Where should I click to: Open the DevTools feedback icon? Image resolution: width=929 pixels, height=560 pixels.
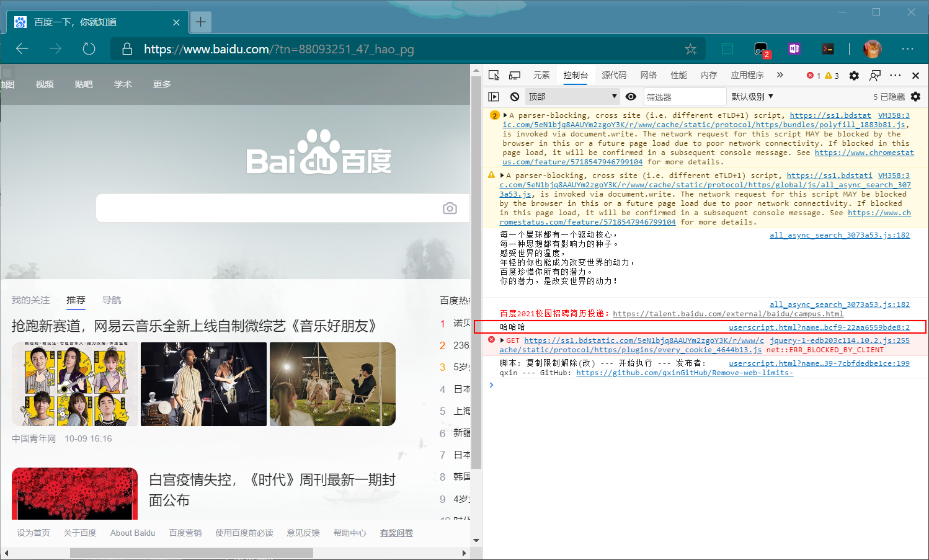tap(875, 76)
